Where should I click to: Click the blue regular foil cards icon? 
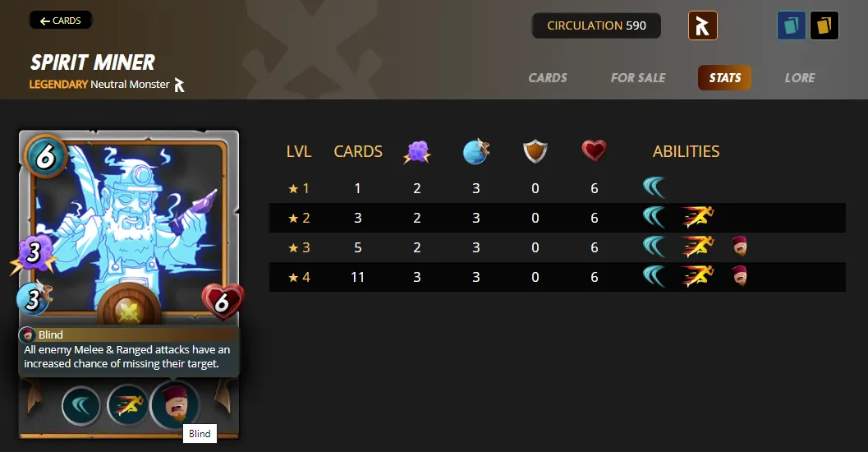coord(791,25)
